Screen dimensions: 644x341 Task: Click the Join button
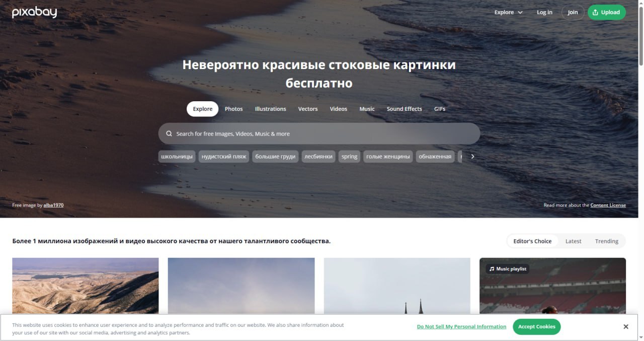pyautogui.click(x=573, y=13)
